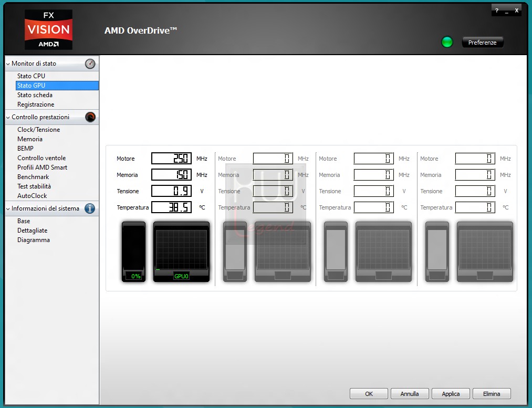The height and width of the screenshot is (408, 532).
Task: Open Controllo ventole page
Action: (x=41, y=158)
